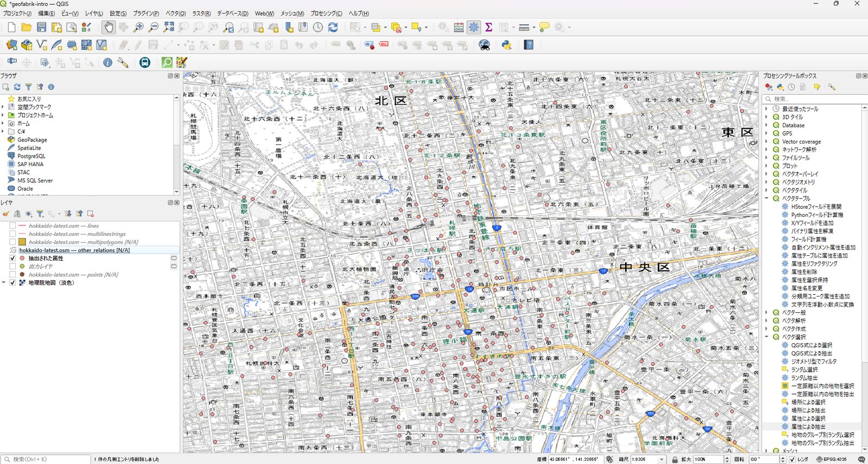The height and width of the screenshot is (464, 868).
Task: Open processing options wrench in toolbox
Action: pos(832,87)
